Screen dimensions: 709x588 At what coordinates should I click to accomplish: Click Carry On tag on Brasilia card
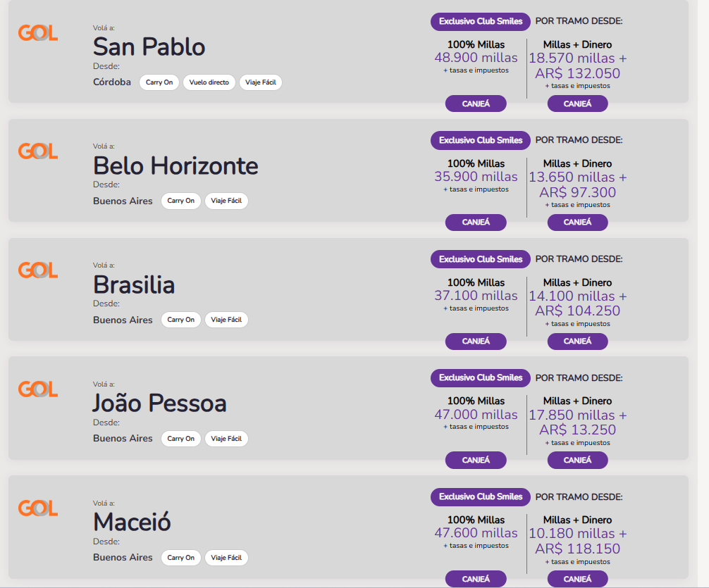(181, 320)
